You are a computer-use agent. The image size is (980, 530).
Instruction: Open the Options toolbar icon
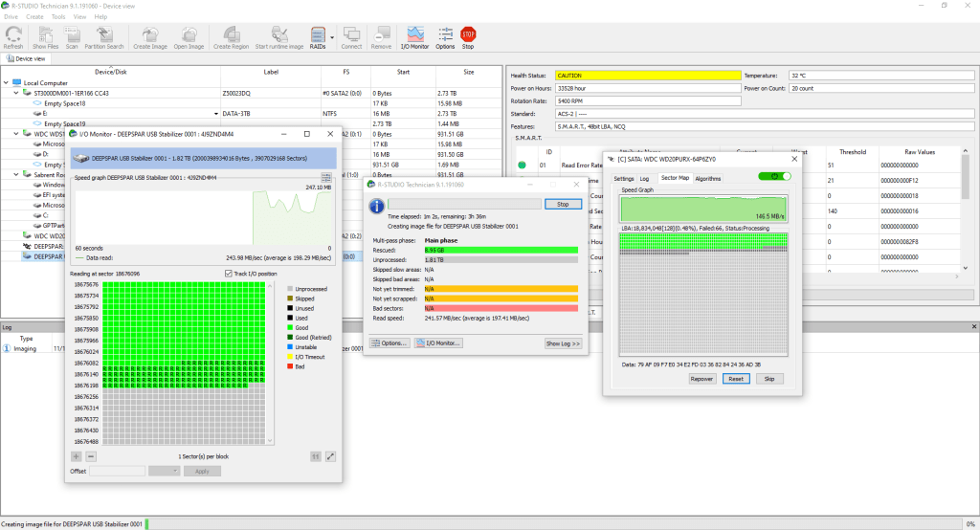445,37
